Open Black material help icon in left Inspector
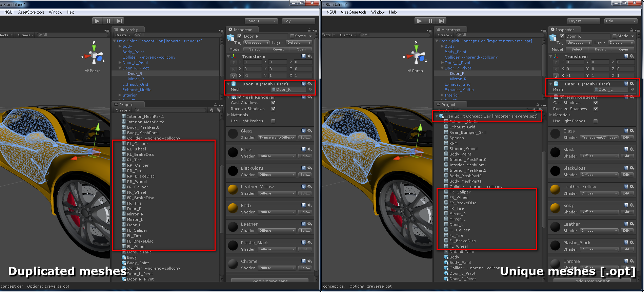This screenshot has height=292, width=644. tap(304, 149)
